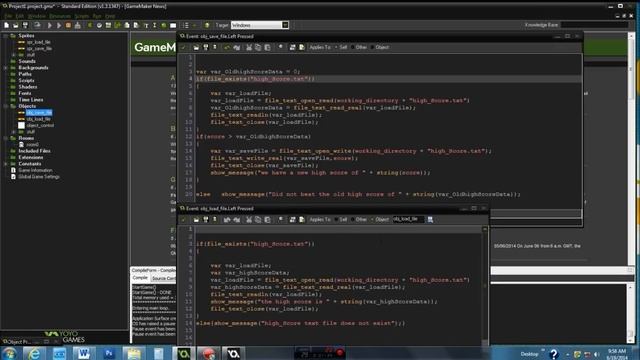Cut selection in obj_save_file code editor
This screenshot has width=640, height=360.
click(x=249, y=47)
